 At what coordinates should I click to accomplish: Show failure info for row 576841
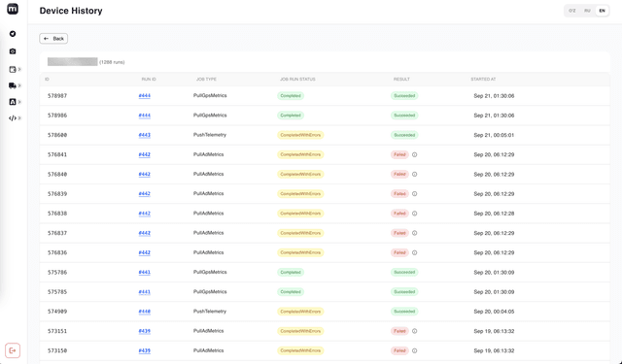[x=415, y=154]
